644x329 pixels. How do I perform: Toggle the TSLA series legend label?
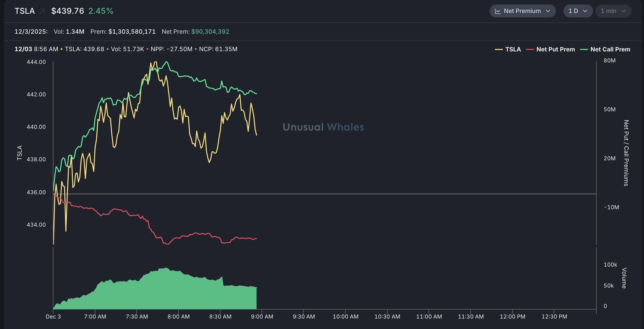click(513, 49)
